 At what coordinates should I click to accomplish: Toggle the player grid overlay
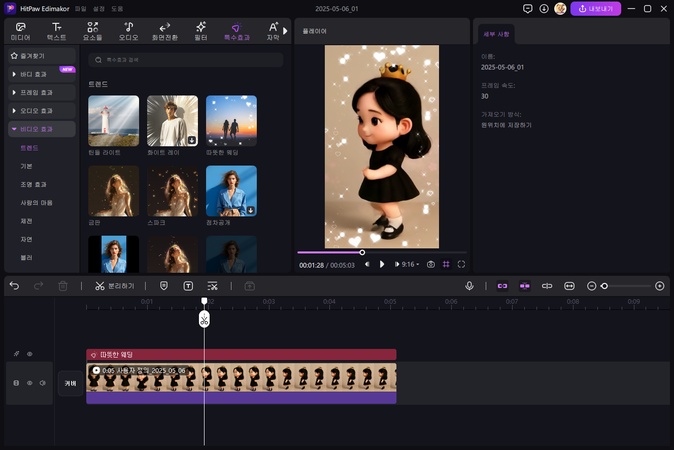pyautogui.click(x=446, y=264)
